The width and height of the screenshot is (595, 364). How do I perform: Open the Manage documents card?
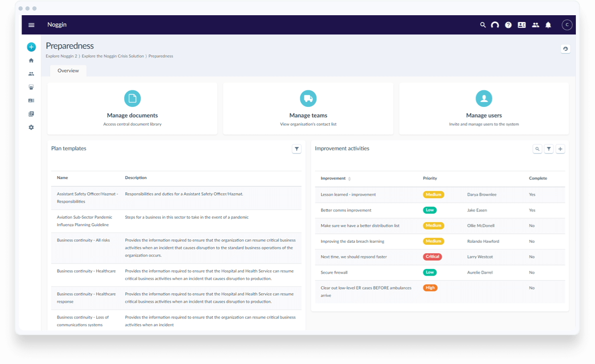click(132, 108)
